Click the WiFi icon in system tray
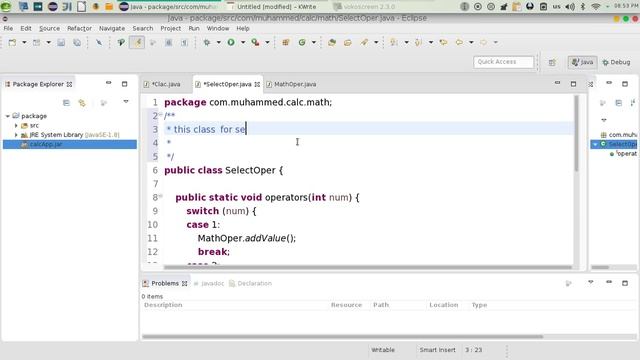Screen dimensions: 640x360 pyautogui.click(x=596, y=7)
